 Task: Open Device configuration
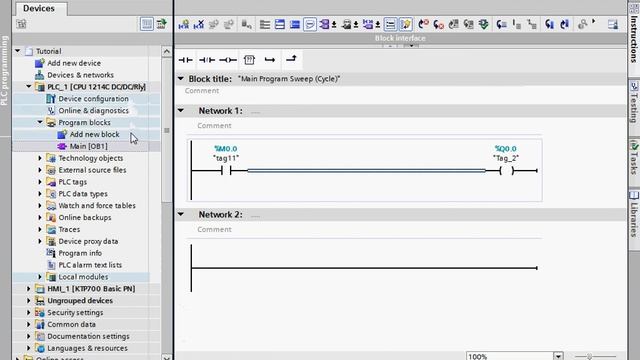click(93, 98)
